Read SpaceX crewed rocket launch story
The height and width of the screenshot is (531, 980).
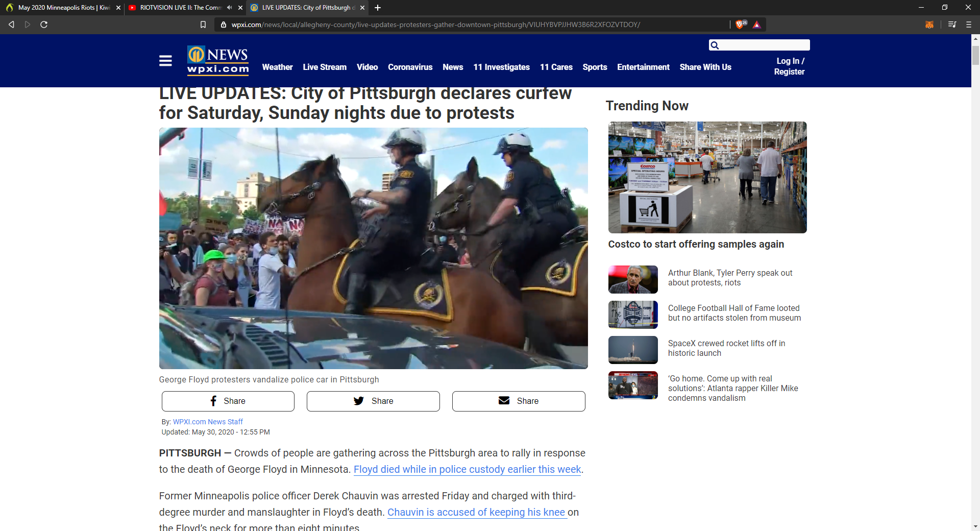pyautogui.click(x=727, y=348)
